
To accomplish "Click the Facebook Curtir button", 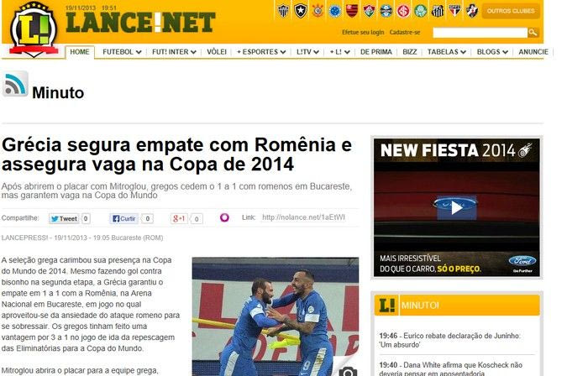I will [x=124, y=219].
